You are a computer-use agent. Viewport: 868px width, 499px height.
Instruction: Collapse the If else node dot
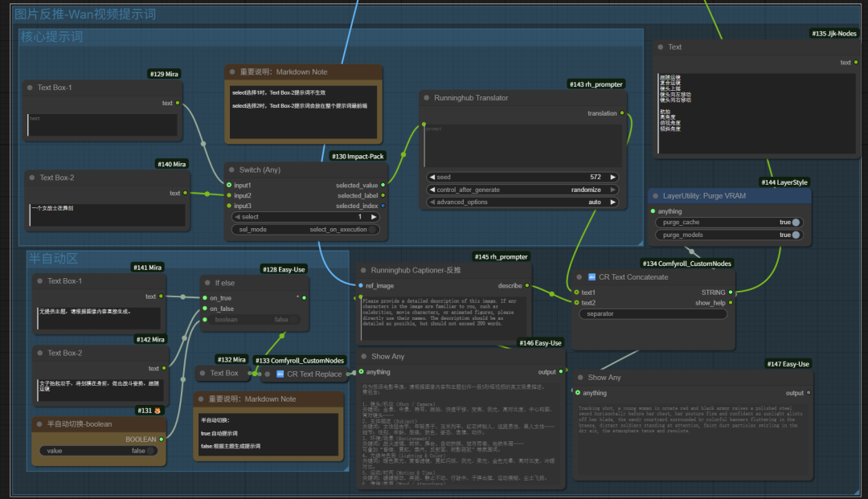(207, 283)
